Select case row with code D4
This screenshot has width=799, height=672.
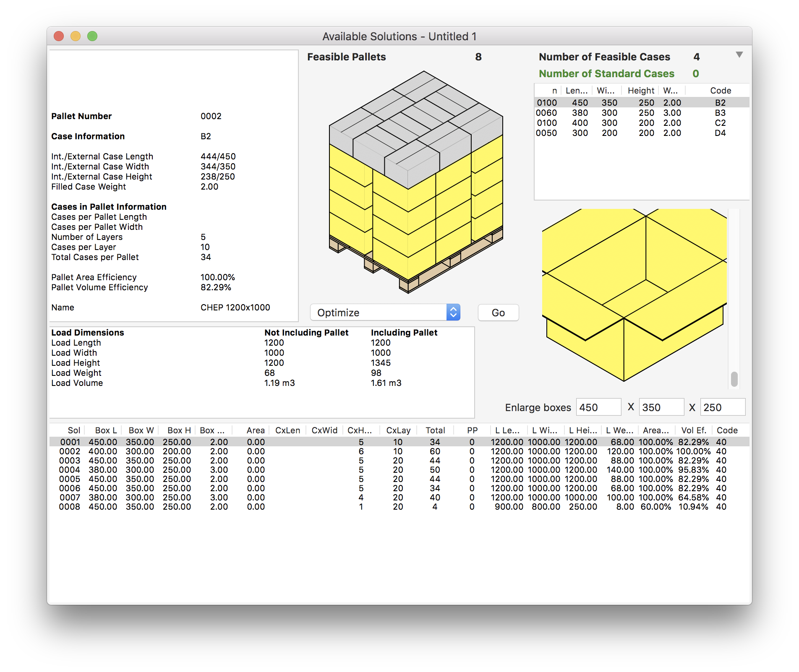point(642,133)
